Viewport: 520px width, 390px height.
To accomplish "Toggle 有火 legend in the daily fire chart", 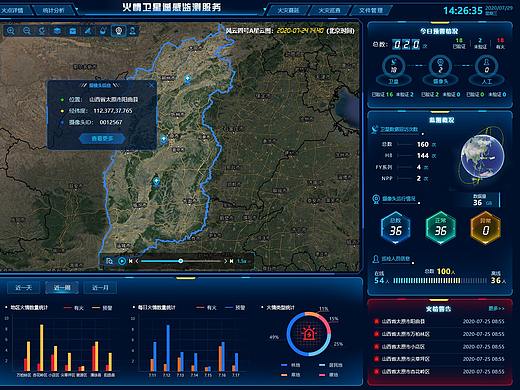I will (206, 308).
